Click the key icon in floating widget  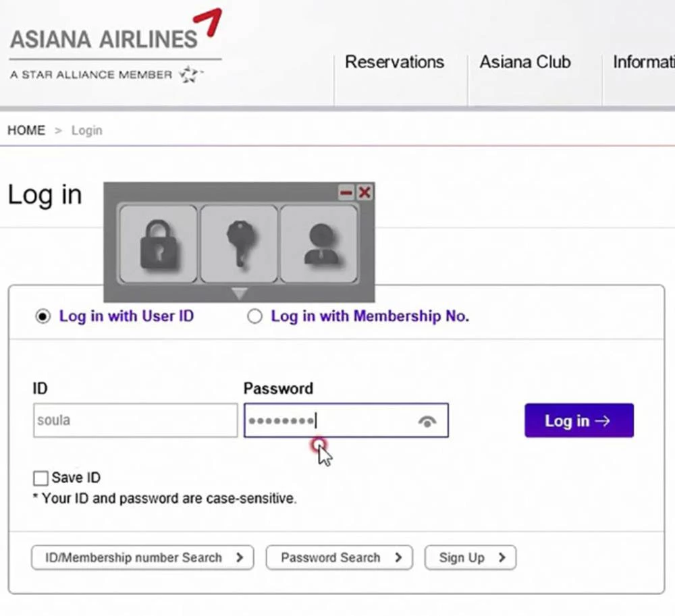pos(239,244)
